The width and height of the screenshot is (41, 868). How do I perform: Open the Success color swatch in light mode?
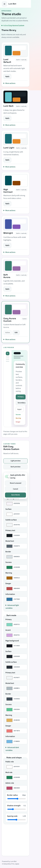click(x=9, y=567)
